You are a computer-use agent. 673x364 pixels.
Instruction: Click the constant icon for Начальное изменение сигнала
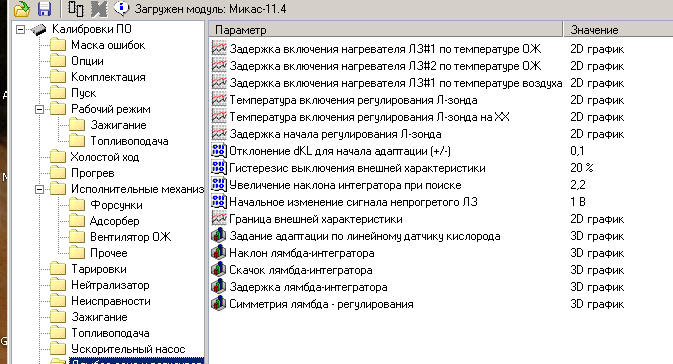click(x=219, y=201)
